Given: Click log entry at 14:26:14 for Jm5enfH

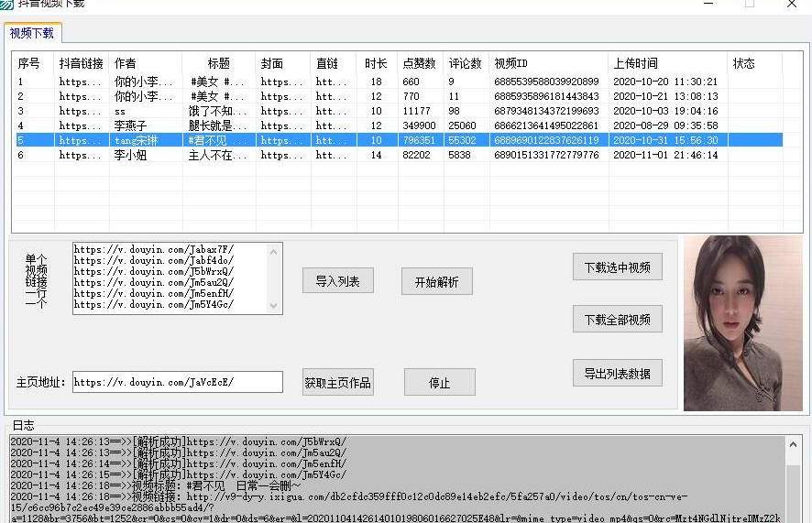Looking at the screenshot, I should coord(178,463).
